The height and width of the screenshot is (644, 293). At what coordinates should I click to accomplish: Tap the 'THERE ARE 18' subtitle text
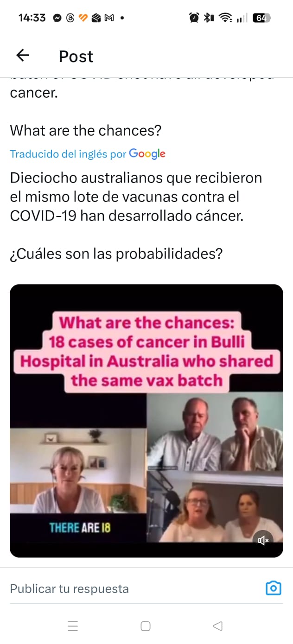click(x=80, y=527)
